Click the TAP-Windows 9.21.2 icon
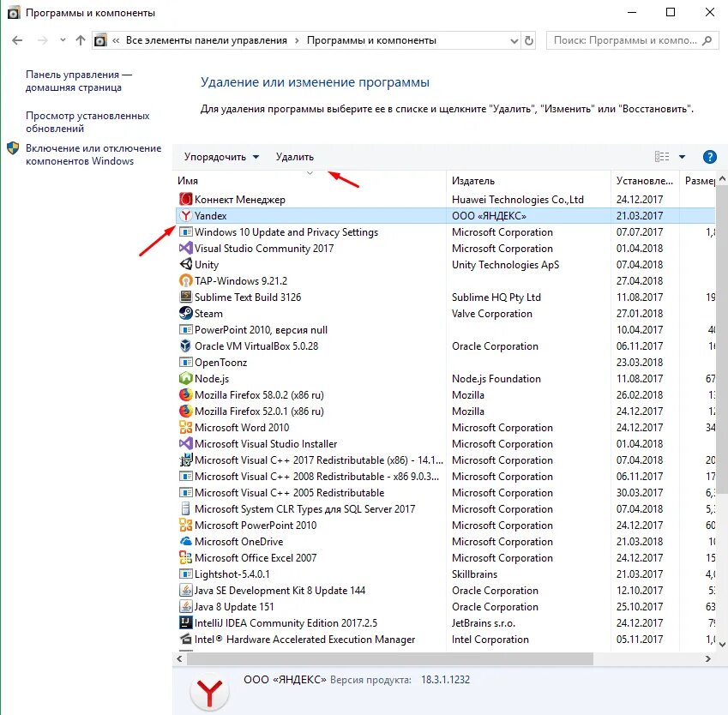Image resolution: width=728 pixels, height=715 pixels. (x=186, y=280)
